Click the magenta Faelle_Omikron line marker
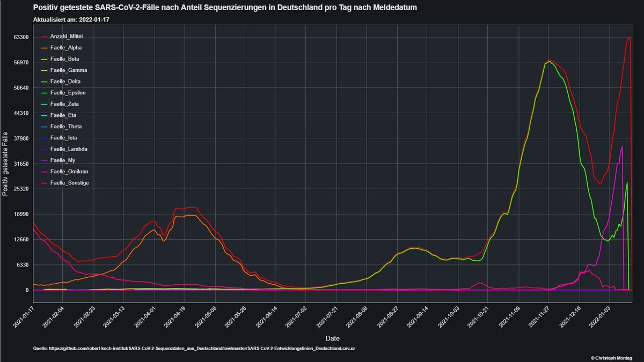The height and width of the screenshot is (362, 644). pos(45,172)
